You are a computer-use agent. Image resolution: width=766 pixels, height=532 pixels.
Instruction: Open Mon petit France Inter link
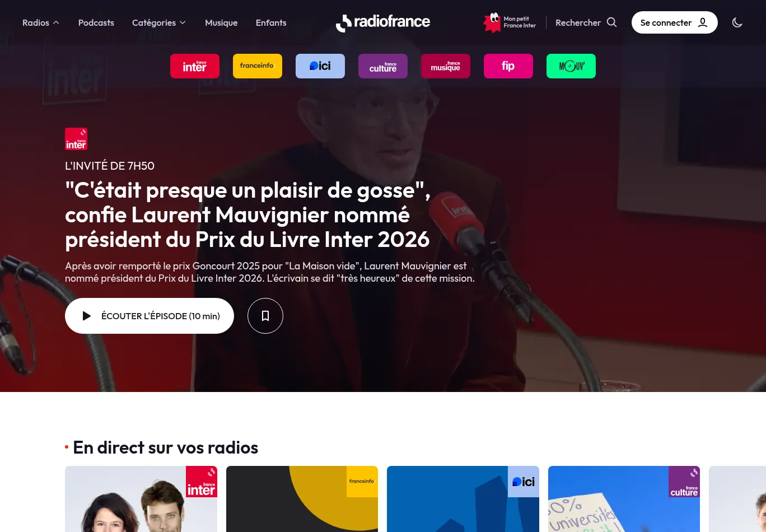pos(510,22)
